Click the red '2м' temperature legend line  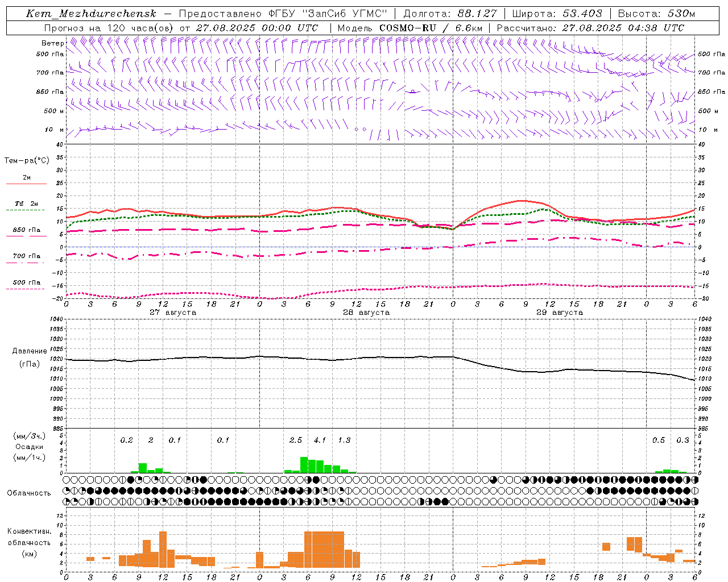26,184
